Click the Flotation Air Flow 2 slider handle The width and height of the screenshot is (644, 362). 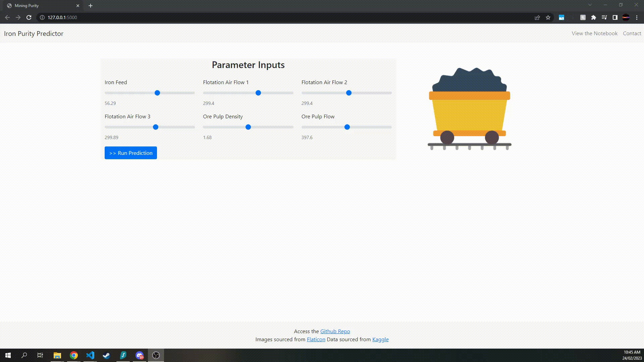(x=349, y=93)
